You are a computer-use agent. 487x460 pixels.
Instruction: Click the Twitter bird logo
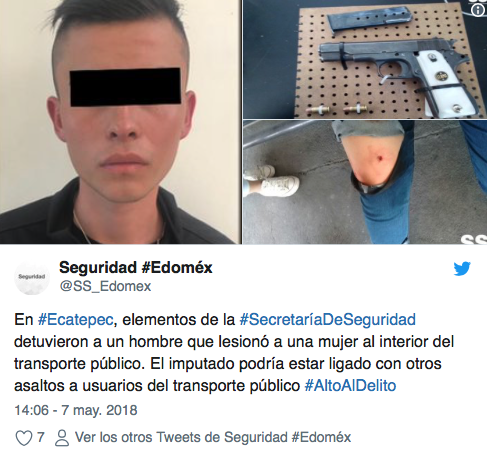tap(462, 269)
